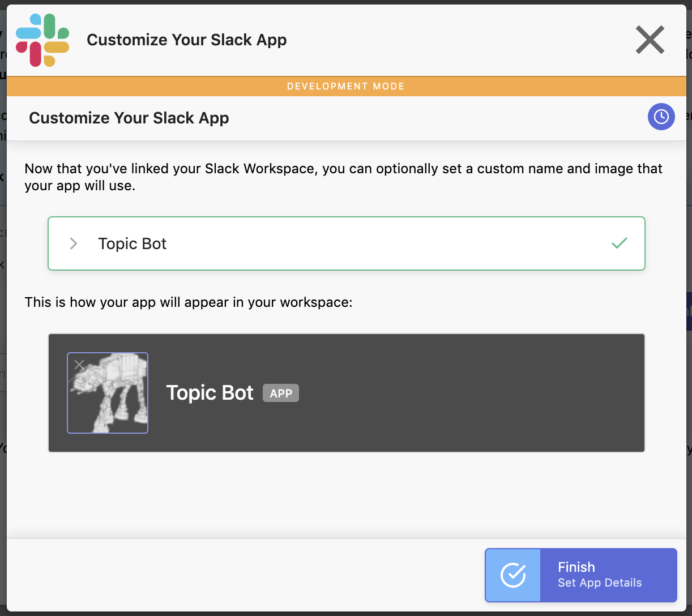Close the Customize Your Slack App dialog

(650, 40)
